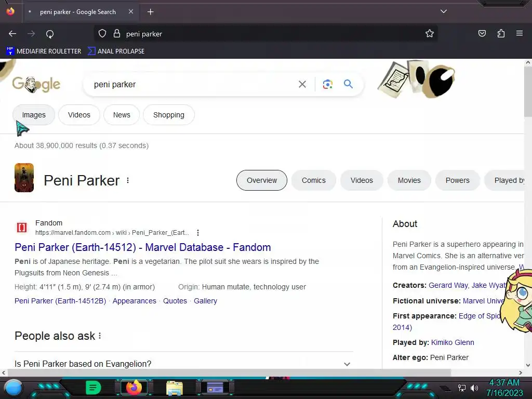Click the padlock site info icon

(117, 34)
